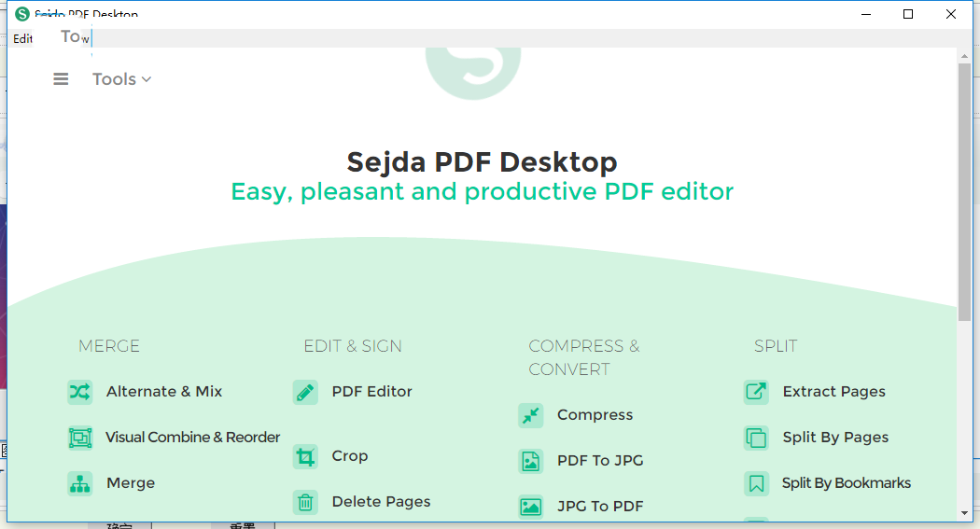The image size is (980, 529).
Task: Open the JPG To PDF link
Action: (601, 506)
